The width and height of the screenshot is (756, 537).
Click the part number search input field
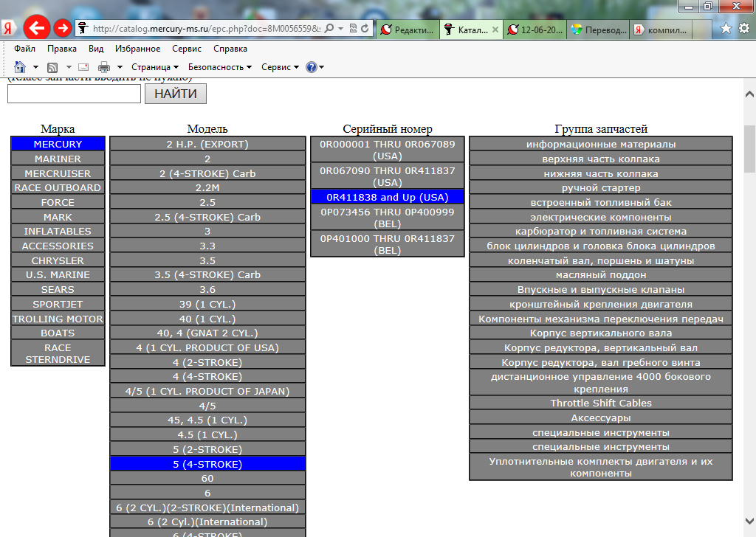[74, 94]
